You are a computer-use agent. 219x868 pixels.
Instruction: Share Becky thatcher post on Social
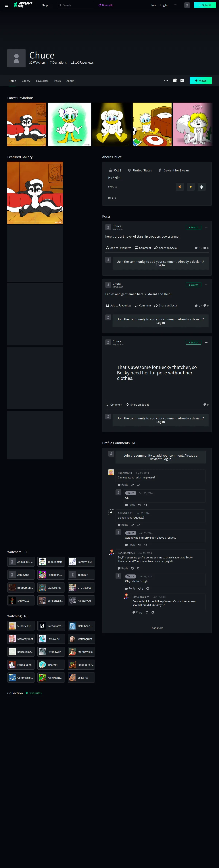[137, 404]
